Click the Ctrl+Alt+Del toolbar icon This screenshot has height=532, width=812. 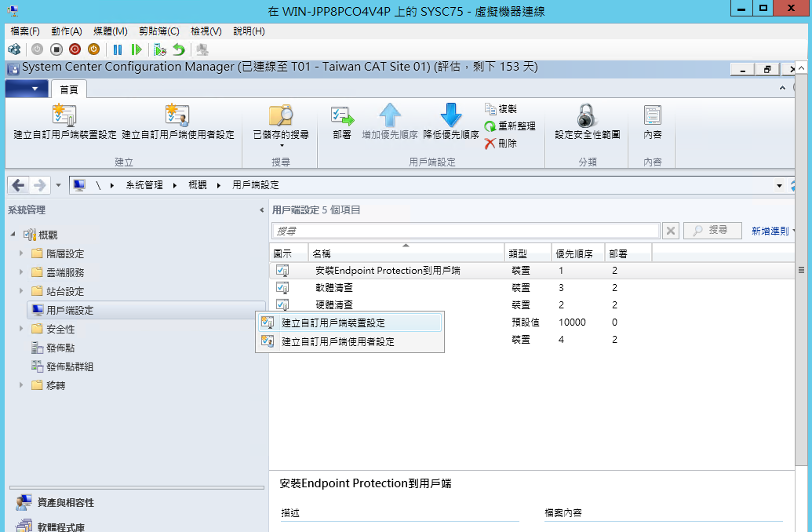pos(14,49)
